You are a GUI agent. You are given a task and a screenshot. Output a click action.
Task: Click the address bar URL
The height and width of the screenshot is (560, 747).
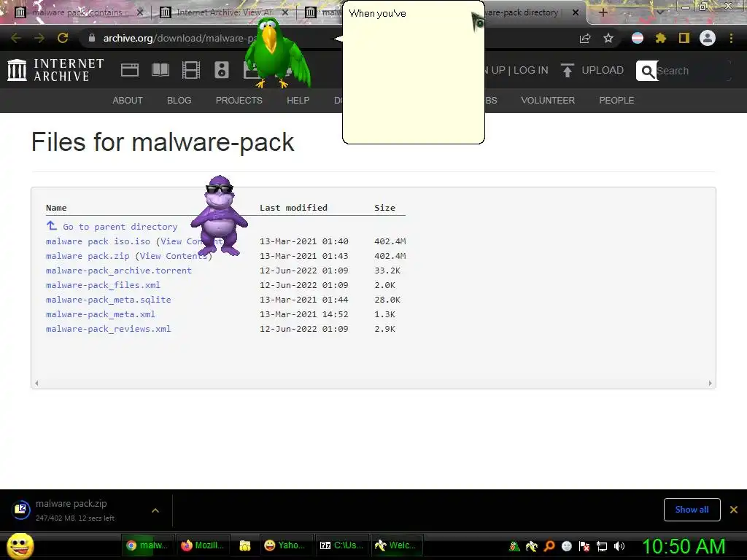(x=180, y=38)
